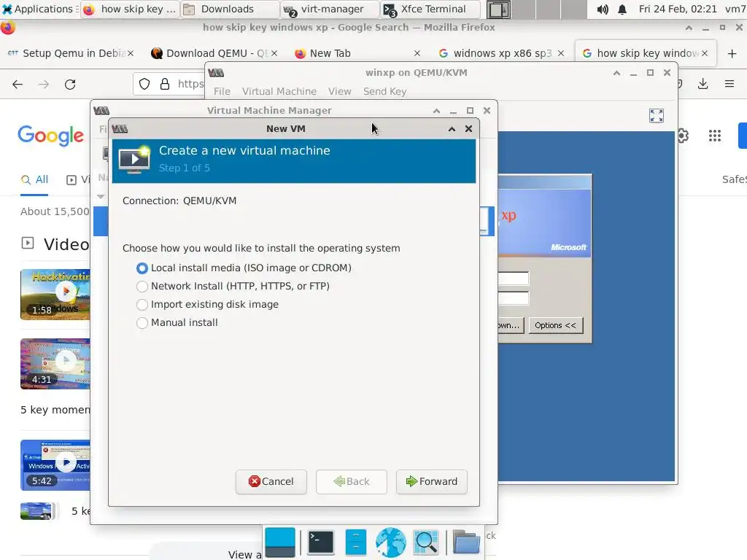Click the padlock site info icon

pyautogui.click(x=165, y=85)
